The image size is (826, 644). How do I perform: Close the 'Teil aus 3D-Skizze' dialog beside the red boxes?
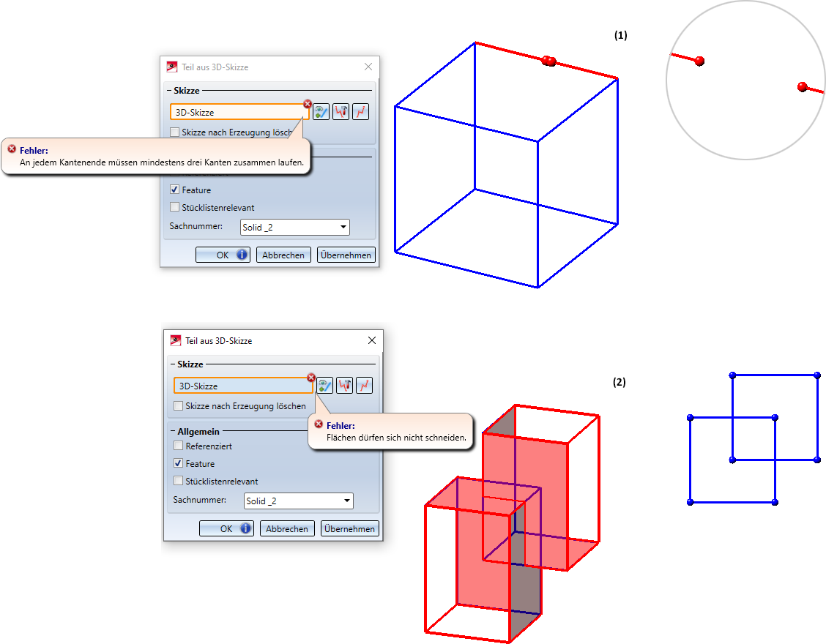372,341
